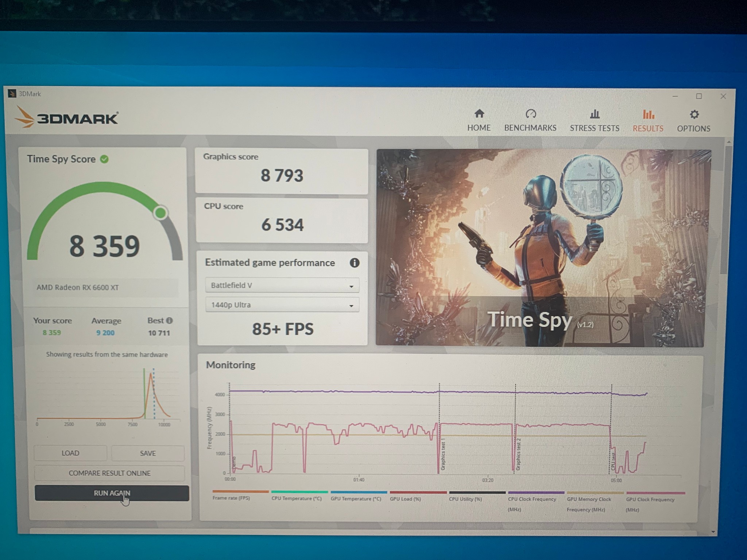
Task: Open the Benchmarks gauge icon
Action: tap(530, 114)
